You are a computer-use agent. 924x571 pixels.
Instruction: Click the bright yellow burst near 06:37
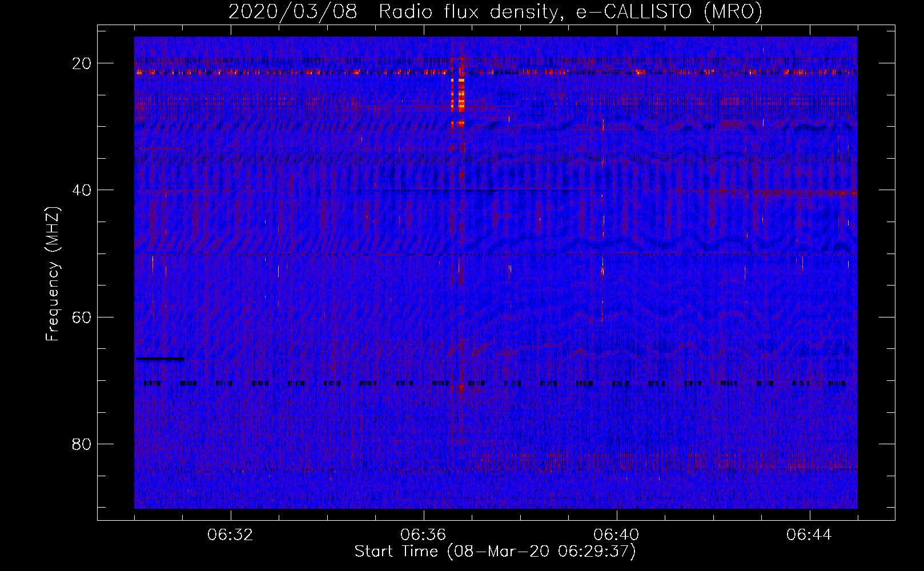point(460,94)
